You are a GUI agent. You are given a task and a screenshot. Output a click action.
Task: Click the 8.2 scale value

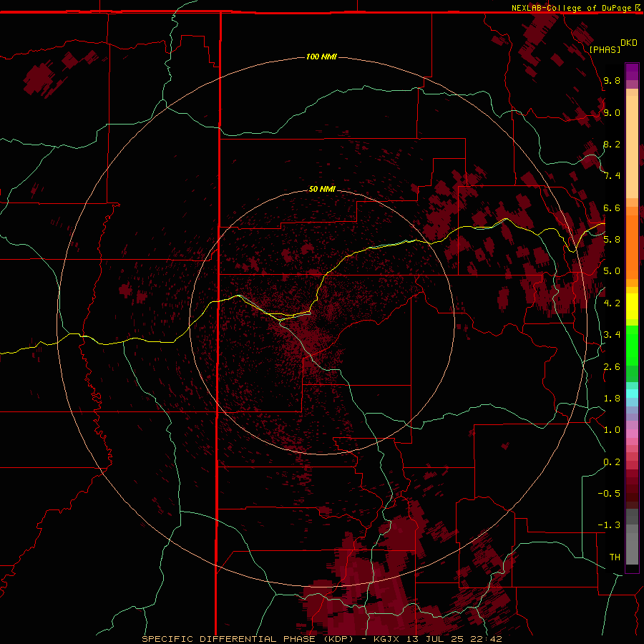(612, 144)
